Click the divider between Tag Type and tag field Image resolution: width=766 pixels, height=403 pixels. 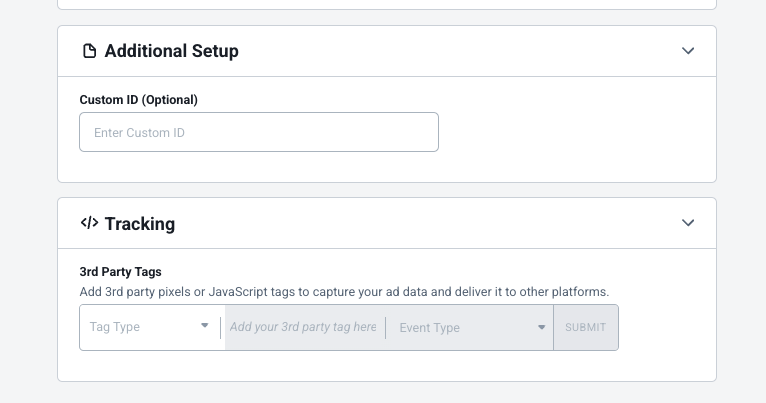[x=220, y=328]
